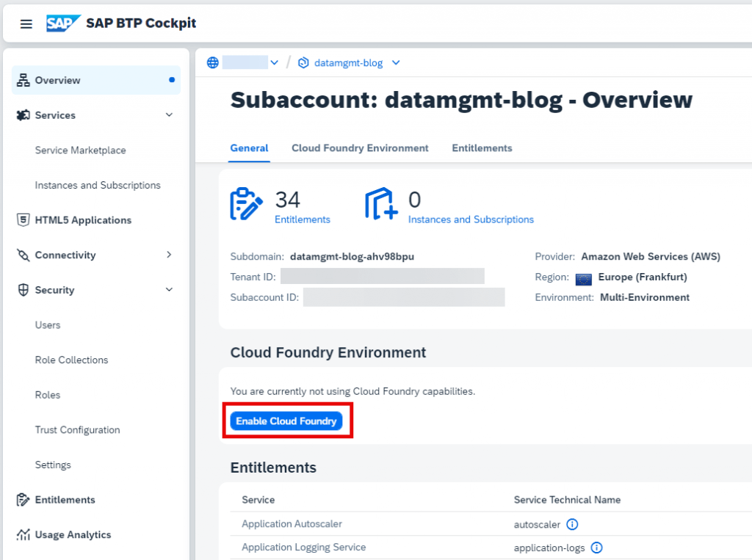Click the subaccount hexagon breadcrumb icon
Image resolution: width=752 pixels, height=560 pixels.
pos(303,63)
